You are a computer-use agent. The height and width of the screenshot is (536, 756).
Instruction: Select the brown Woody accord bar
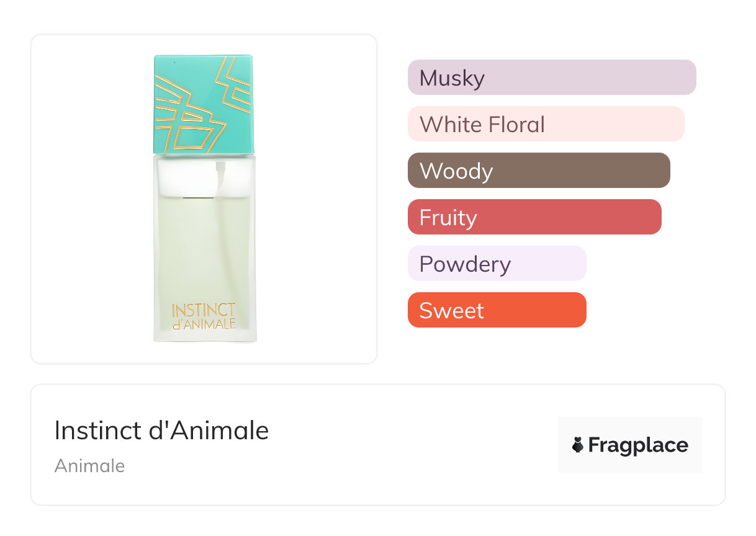click(x=539, y=171)
